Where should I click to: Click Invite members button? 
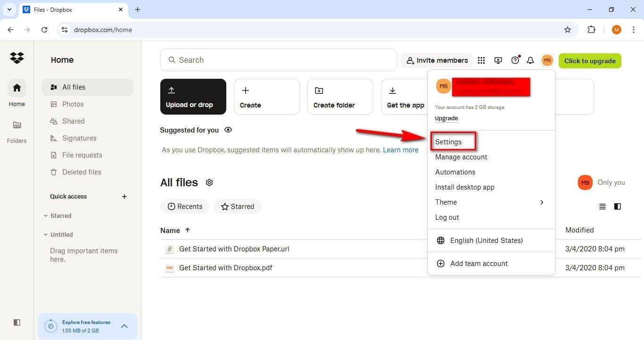[x=438, y=60]
